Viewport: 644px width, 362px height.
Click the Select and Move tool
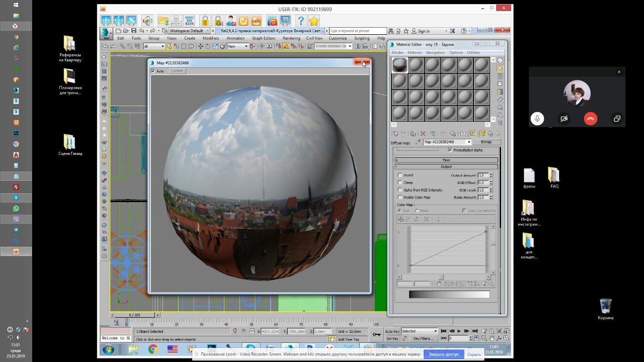pyautogui.click(x=201, y=46)
